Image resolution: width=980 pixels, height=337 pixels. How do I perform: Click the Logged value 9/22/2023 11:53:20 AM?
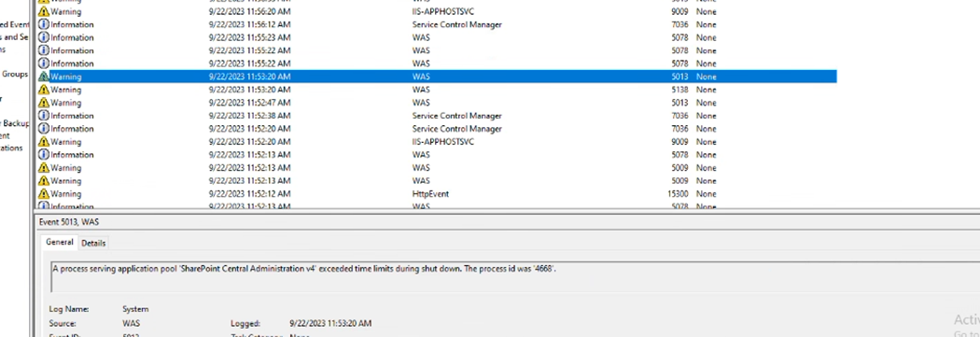click(x=330, y=323)
